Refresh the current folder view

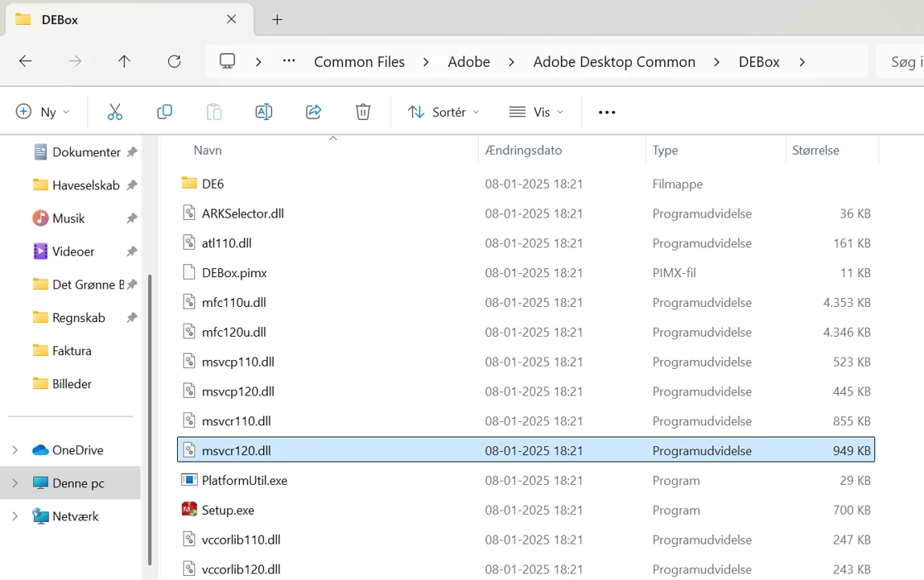click(x=174, y=61)
